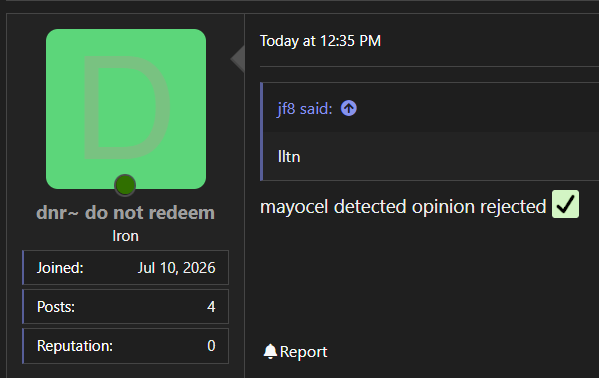
Task: Click the username dnr~ do not redeem
Action: 125,213
